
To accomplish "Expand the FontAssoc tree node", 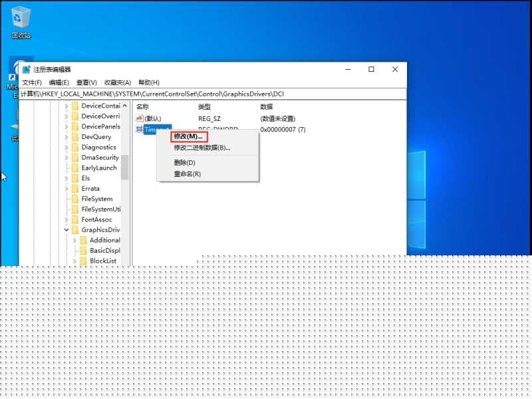I will click(x=66, y=220).
